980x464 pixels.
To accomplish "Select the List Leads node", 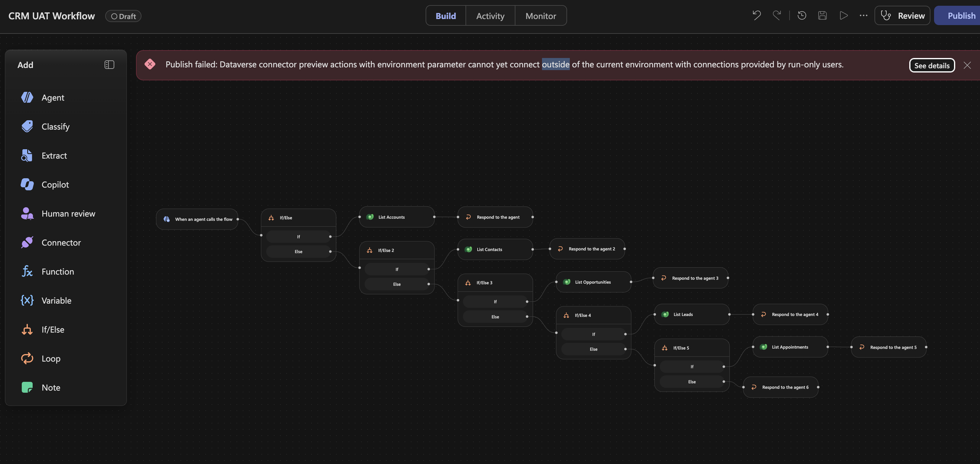I will coord(692,314).
